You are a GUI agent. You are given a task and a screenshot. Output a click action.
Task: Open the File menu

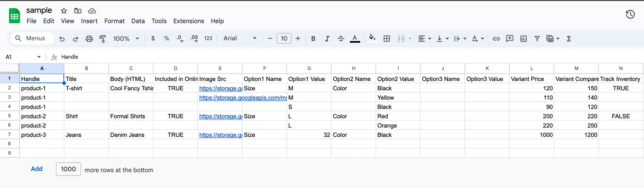pyautogui.click(x=31, y=21)
